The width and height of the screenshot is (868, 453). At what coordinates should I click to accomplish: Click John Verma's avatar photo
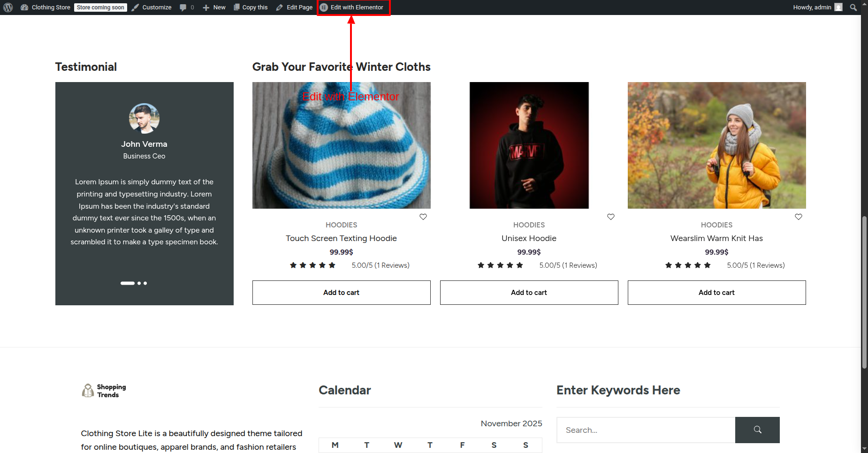coord(144,118)
